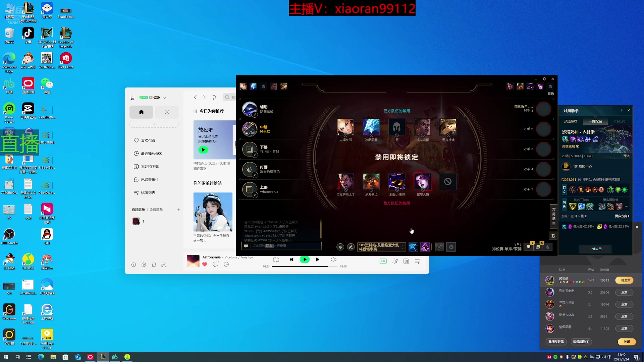This screenshot has height=362, width=644.
Task: Open QQ Music discover compass tab
Action: [x=167, y=112]
